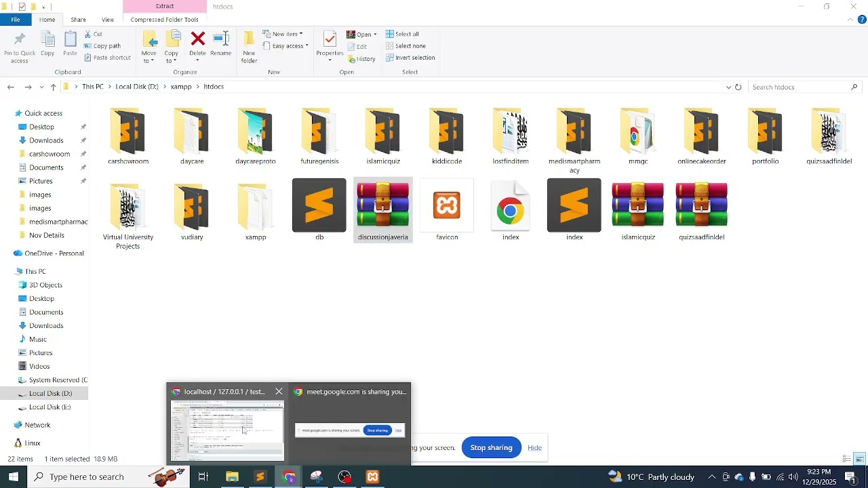Switch to details view in status bar

pos(846,460)
